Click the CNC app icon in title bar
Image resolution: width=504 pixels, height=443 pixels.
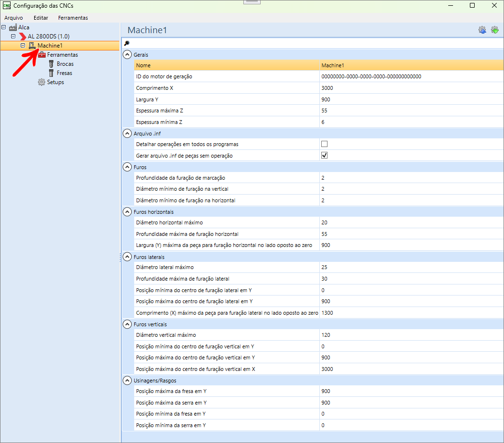click(x=6, y=5)
